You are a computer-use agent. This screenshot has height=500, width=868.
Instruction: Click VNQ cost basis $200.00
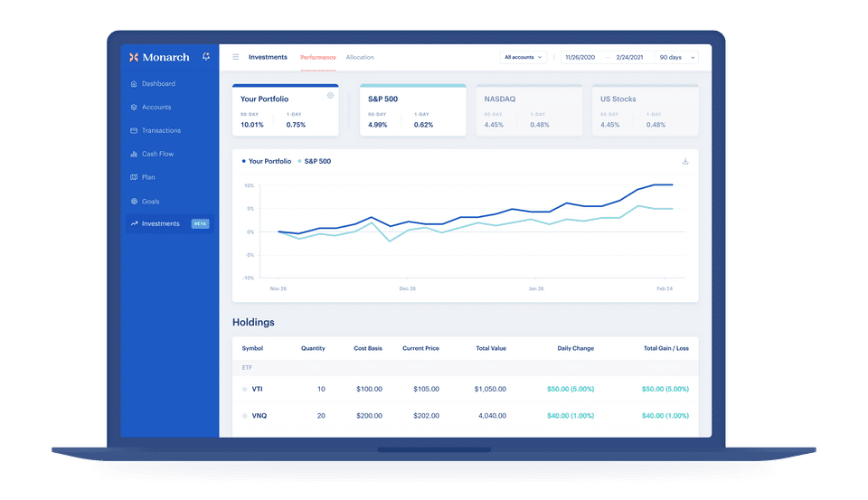[369, 416]
